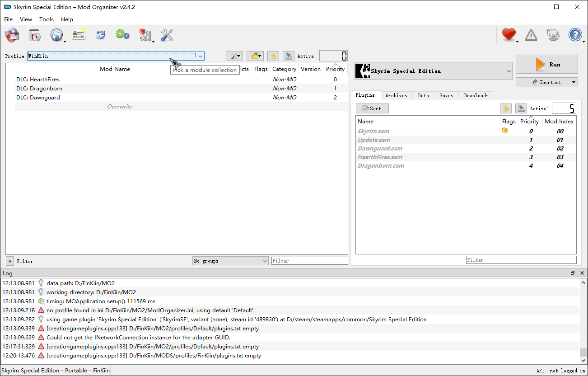Switch to the Saves tab
588x376 pixels.
point(446,95)
